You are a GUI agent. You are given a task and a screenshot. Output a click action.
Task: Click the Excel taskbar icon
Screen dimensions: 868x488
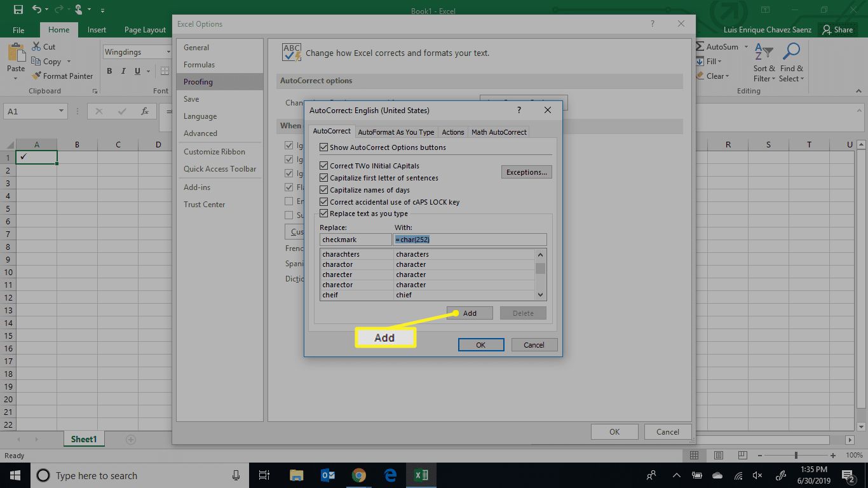pyautogui.click(x=421, y=475)
